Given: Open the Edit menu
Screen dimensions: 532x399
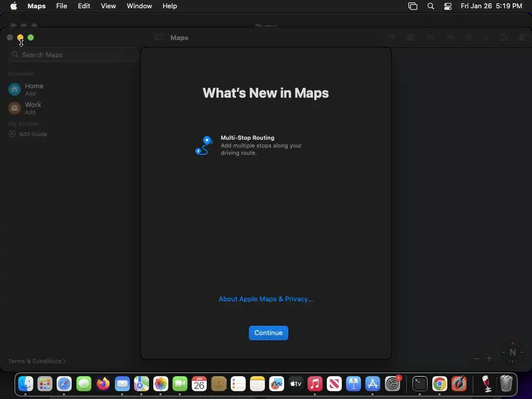Looking at the screenshot, I should click(x=84, y=6).
